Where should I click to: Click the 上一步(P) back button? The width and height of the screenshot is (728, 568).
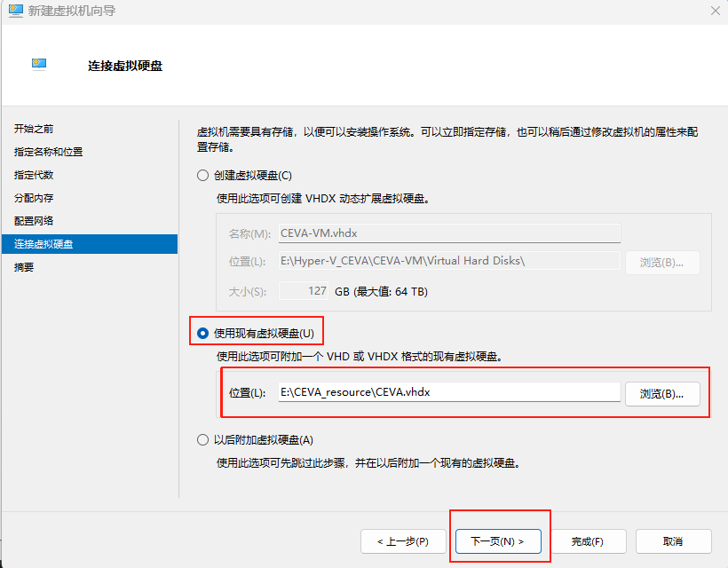403,541
